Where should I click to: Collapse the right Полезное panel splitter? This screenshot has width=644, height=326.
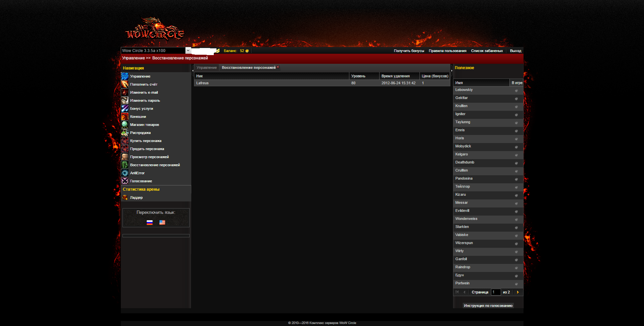tap(452, 71)
